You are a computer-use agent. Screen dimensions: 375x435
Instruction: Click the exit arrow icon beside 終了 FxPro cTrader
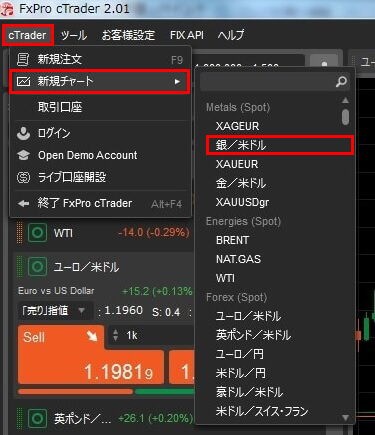click(x=23, y=203)
